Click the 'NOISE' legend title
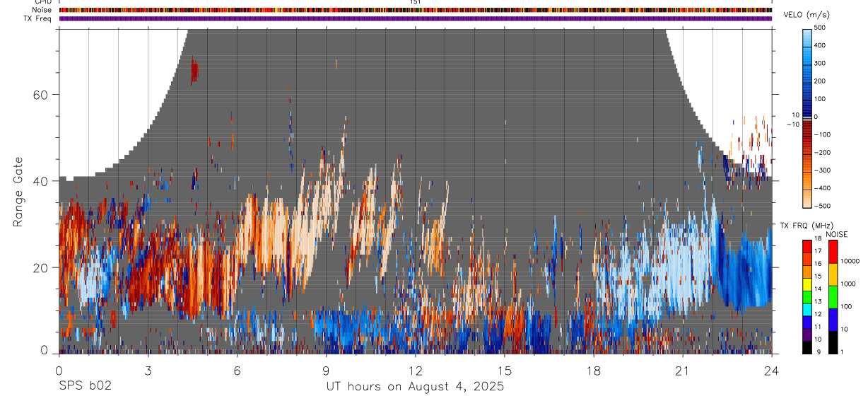 838,235
